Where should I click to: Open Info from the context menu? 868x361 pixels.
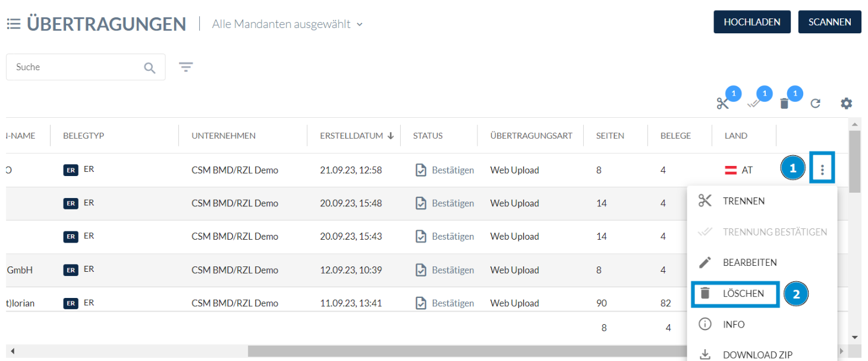click(733, 325)
